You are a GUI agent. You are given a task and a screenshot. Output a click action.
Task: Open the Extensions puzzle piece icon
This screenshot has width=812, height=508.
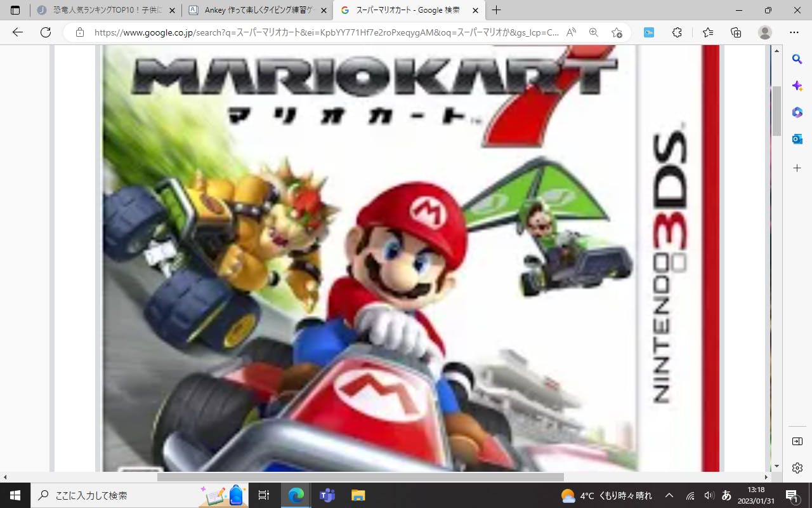point(677,32)
